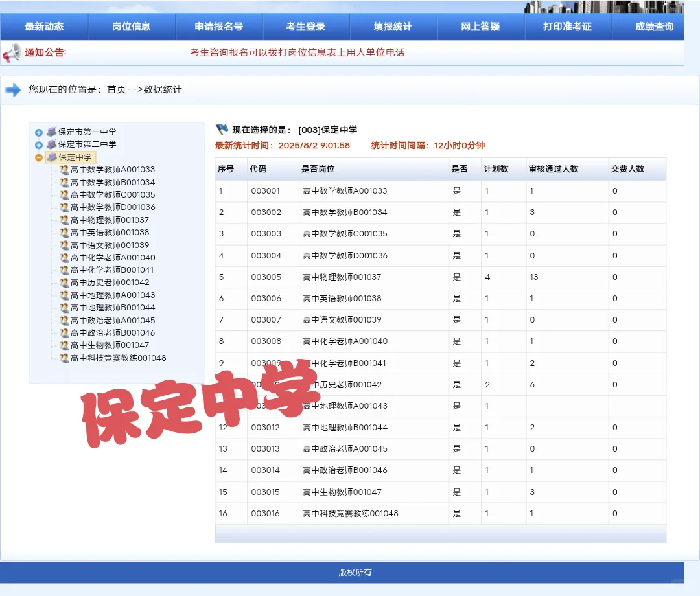Click the people icon for 高中历史老师001042
Image resolution: width=700 pixels, height=596 pixels.
pos(64,283)
